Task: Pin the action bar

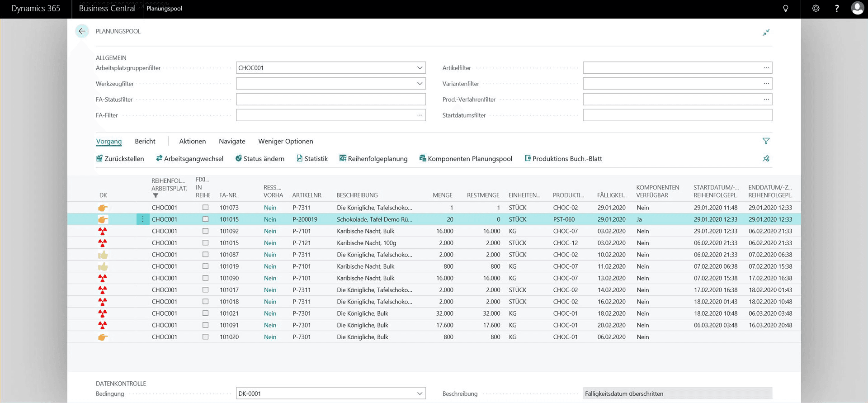Action: [x=766, y=158]
